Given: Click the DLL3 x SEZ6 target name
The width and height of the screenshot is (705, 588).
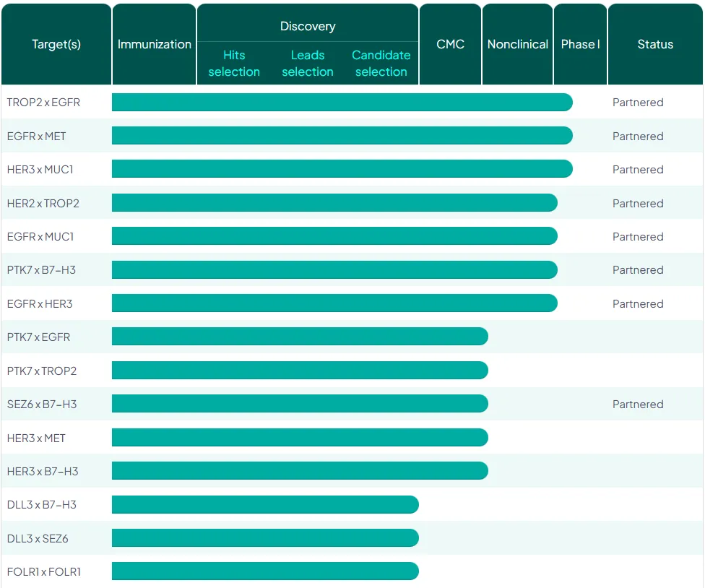Looking at the screenshot, I should [x=38, y=538].
